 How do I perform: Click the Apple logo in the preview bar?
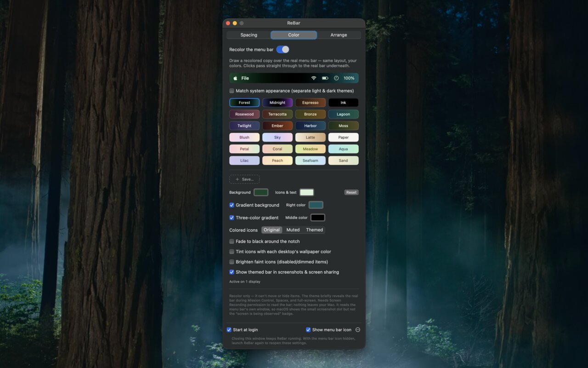235,78
